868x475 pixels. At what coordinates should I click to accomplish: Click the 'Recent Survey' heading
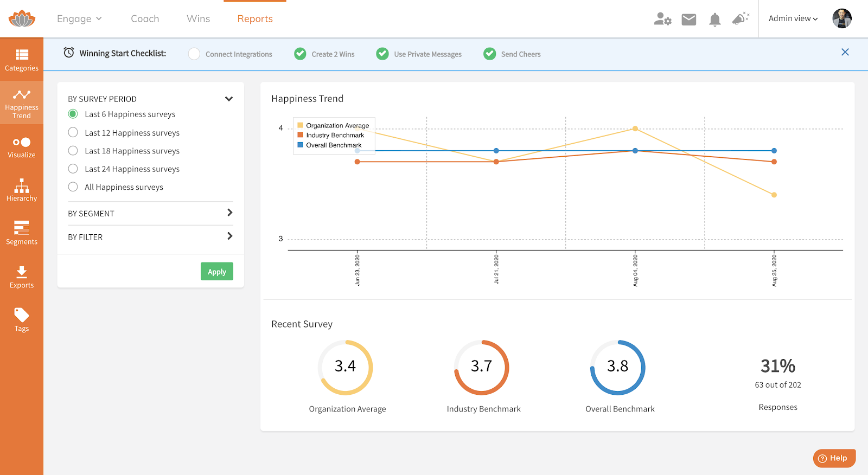coord(302,324)
